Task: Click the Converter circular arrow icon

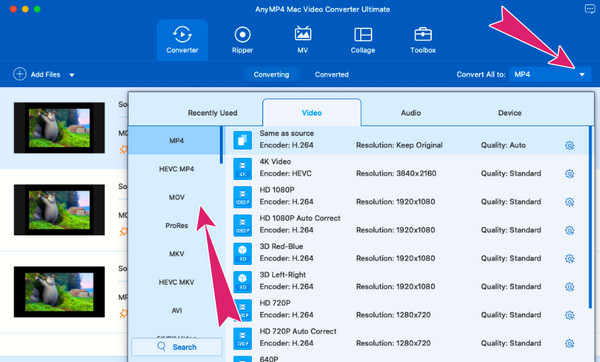Action: [x=182, y=34]
